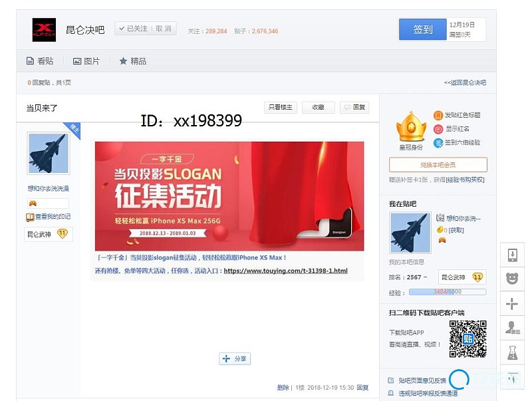The image size is (532, 401).
Task: Click the 昆仑武神 level badge under 查看我的印记
Action: point(48,234)
